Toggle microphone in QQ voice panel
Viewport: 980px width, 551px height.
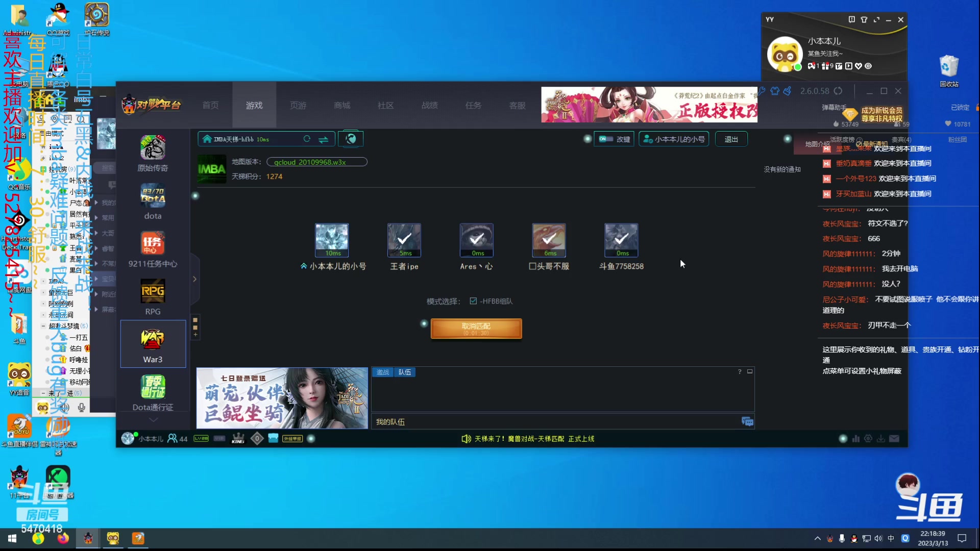(81, 407)
